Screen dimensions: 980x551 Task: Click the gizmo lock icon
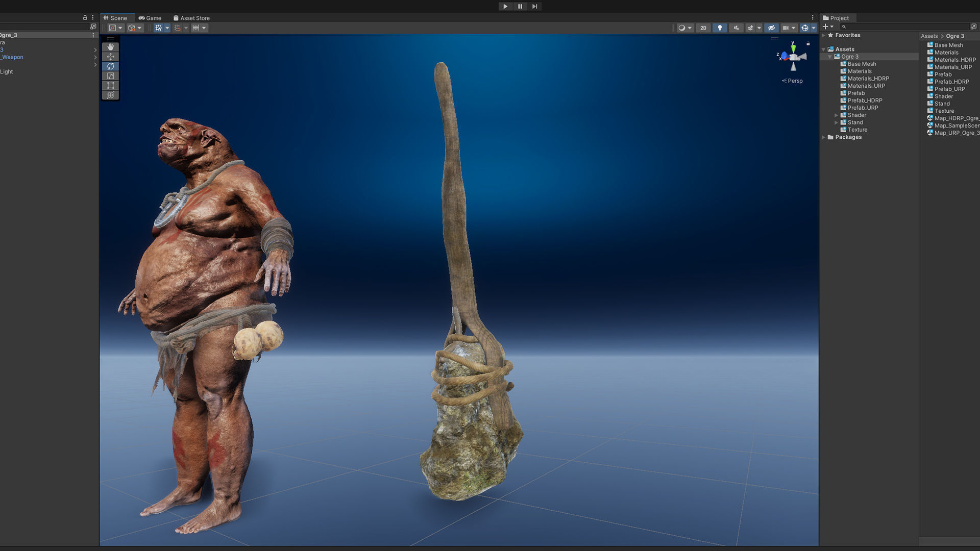point(808,44)
